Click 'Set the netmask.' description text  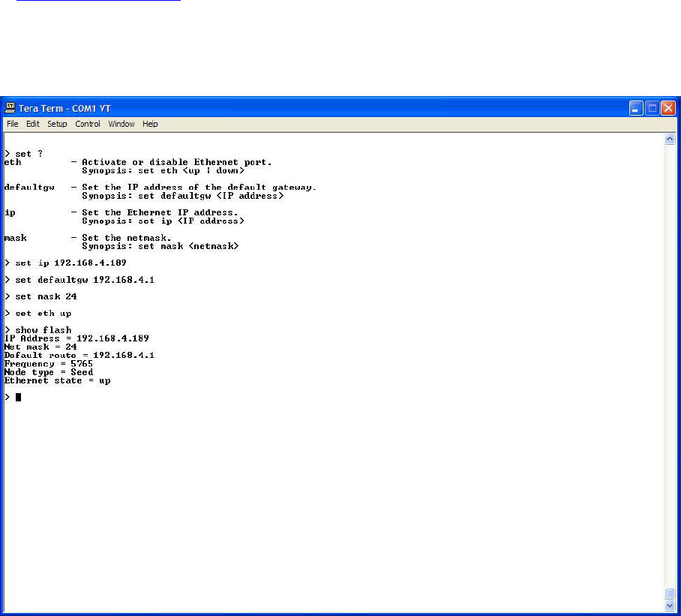[x=127, y=238]
